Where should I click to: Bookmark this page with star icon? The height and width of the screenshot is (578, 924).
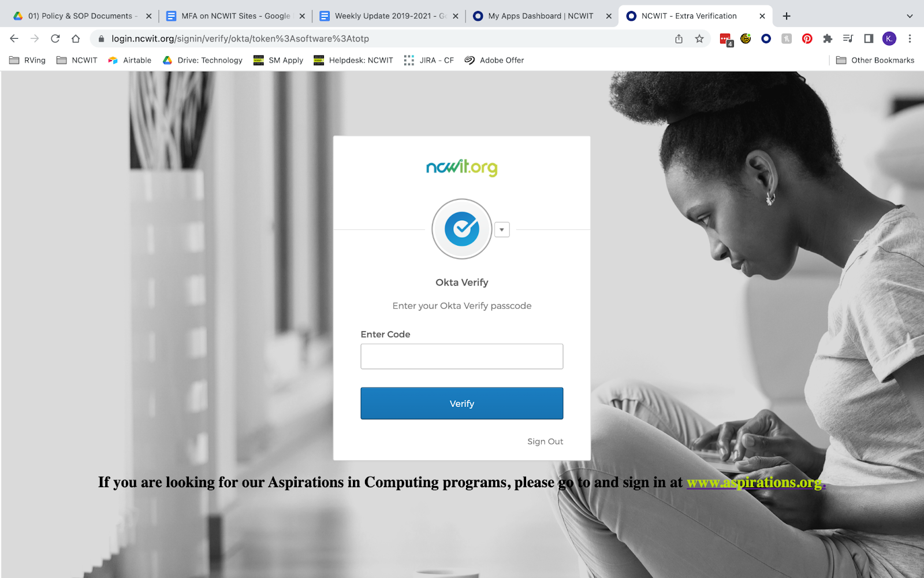tap(699, 39)
